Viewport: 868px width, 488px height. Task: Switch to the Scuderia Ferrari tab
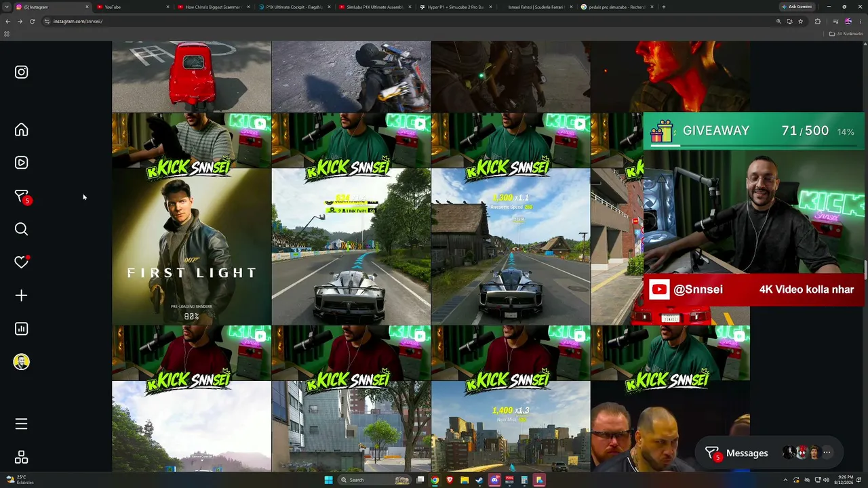(x=535, y=7)
